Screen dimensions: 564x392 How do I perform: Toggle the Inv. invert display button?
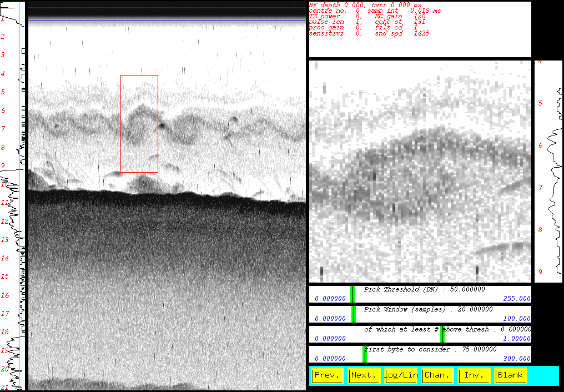[474, 375]
